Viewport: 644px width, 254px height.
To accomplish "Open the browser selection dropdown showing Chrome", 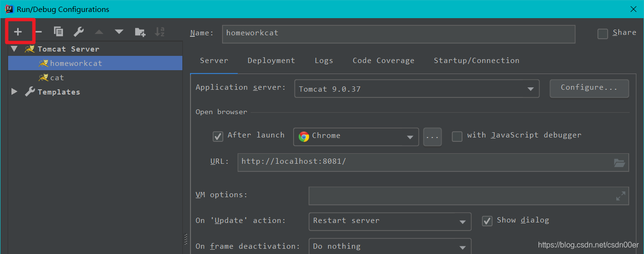I will (x=356, y=137).
